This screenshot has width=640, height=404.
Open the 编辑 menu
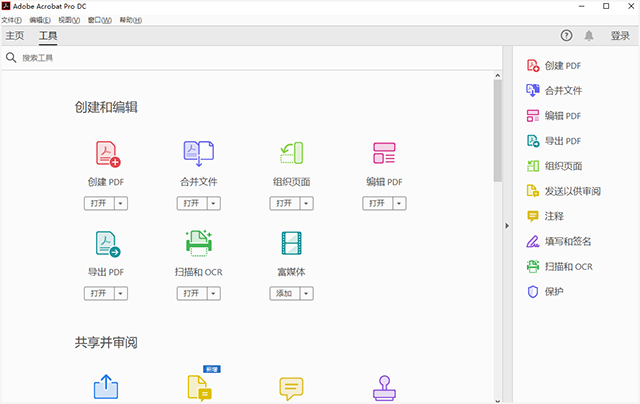tap(40, 20)
